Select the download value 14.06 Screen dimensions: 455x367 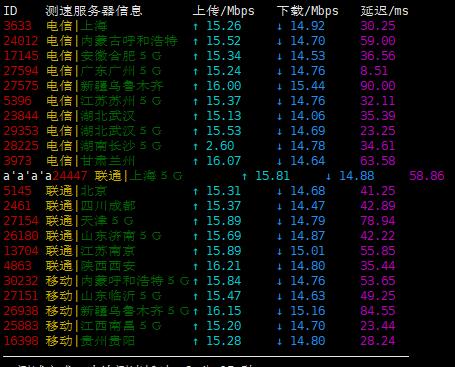(x=307, y=116)
